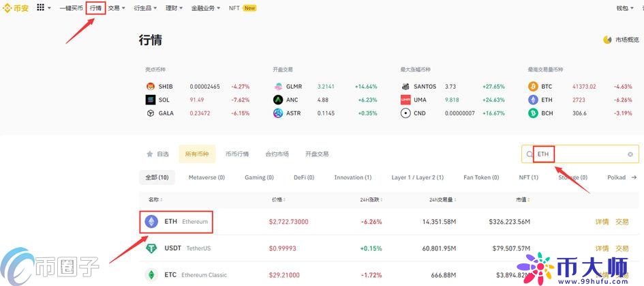
Task: Clear the ETH search text
Action: coord(630,154)
